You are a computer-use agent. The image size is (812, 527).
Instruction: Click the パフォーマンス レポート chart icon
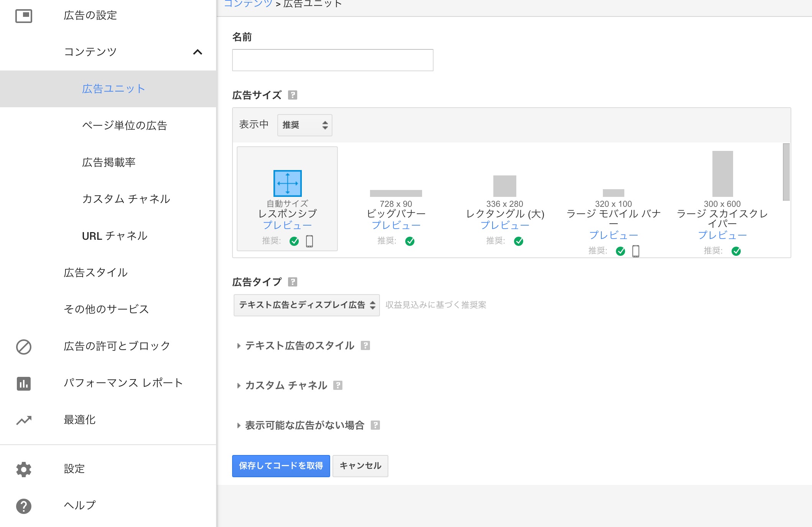pyautogui.click(x=24, y=383)
